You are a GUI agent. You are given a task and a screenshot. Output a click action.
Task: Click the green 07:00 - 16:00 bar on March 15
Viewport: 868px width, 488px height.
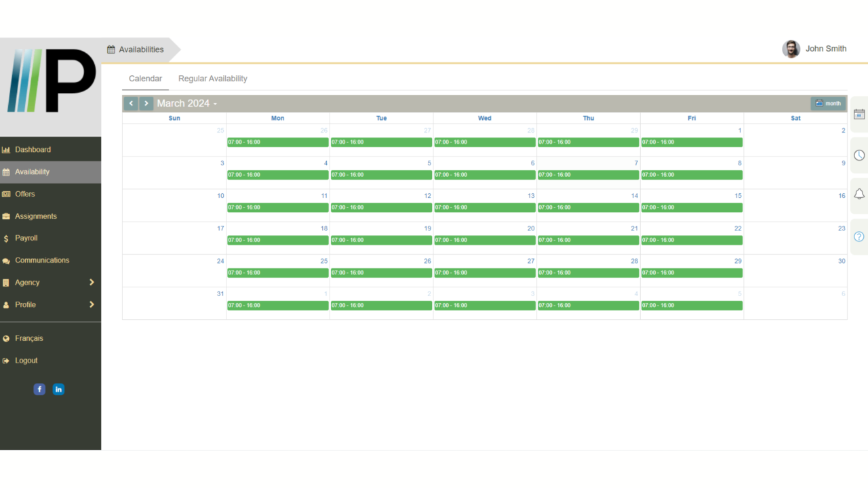pyautogui.click(x=692, y=207)
